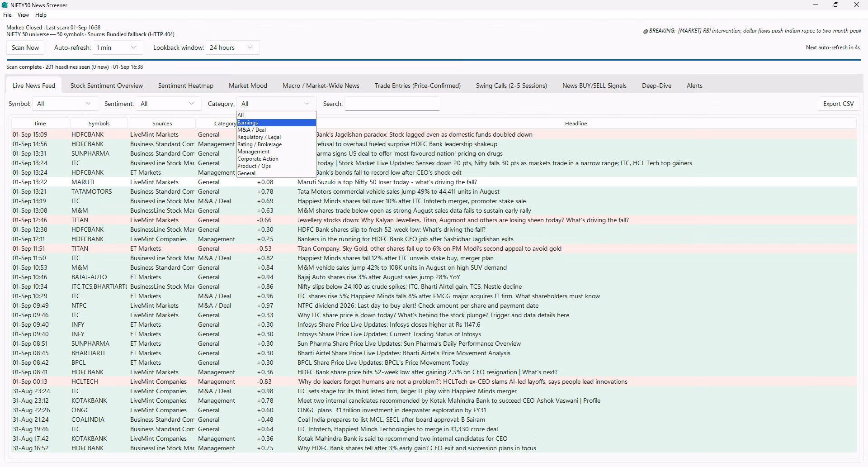Click the Scan Now button

pos(25,48)
